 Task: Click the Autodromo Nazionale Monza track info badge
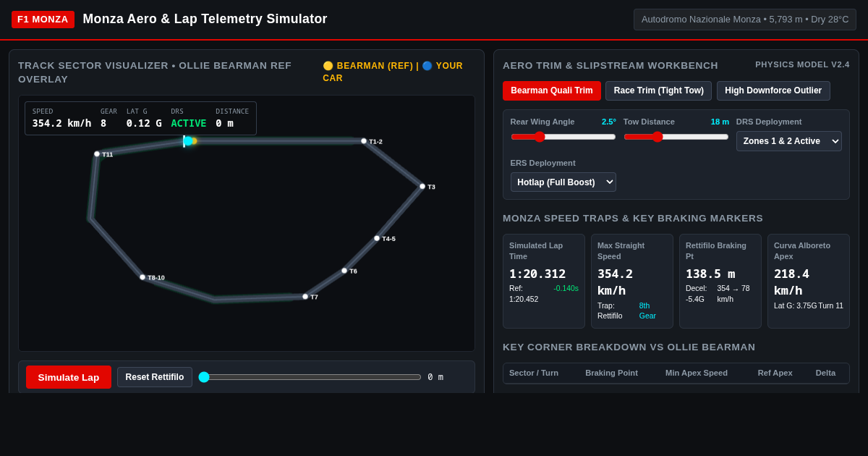pyautogui.click(x=745, y=20)
